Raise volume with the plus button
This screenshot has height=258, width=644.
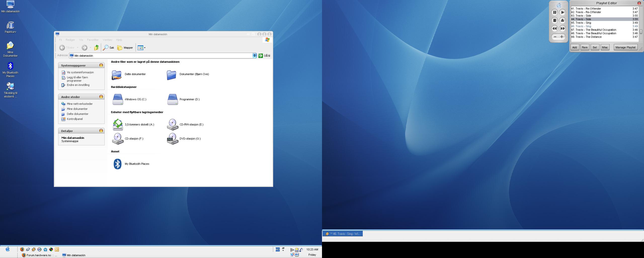pyautogui.click(x=562, y=37)
